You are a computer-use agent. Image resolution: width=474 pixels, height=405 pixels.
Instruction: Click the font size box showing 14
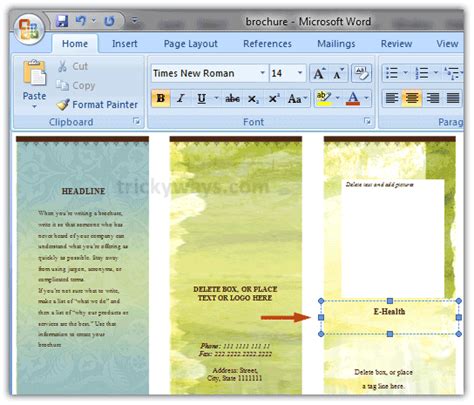282,73
